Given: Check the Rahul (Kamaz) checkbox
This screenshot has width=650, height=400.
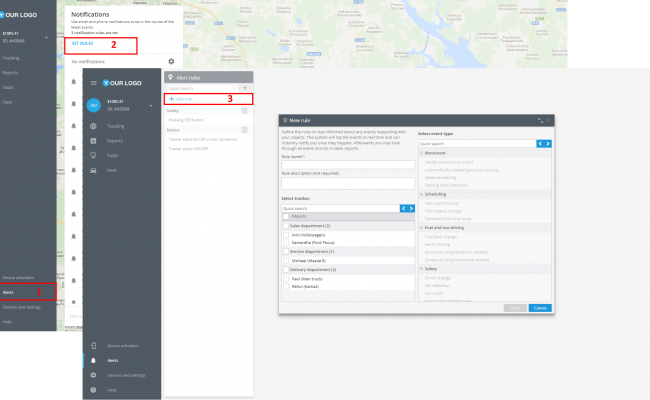Looking at the screenshot, I should point(286,286).
